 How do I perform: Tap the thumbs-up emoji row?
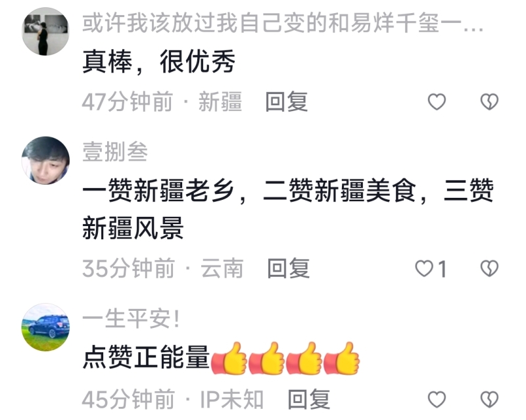click(285, 358)
